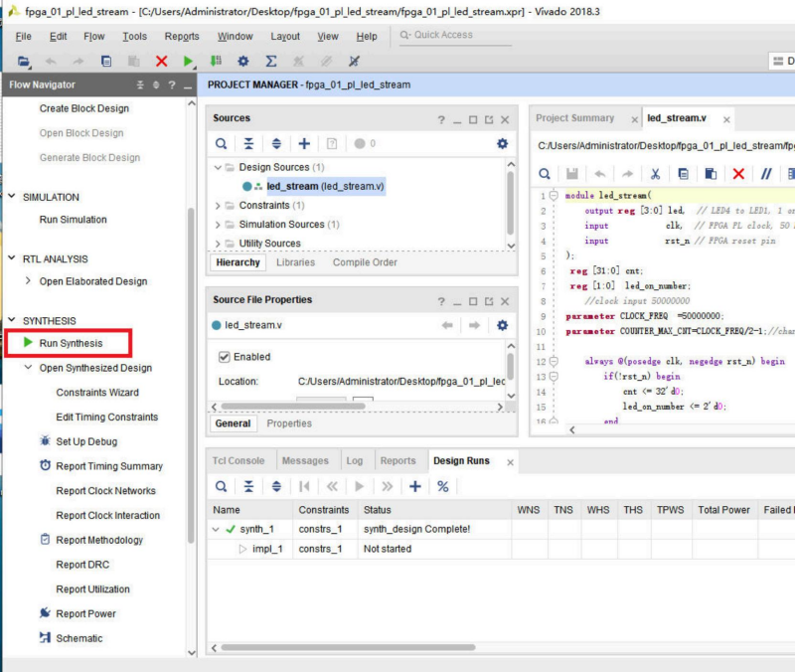Add sources with plus icon in Sources panel
Screen dimensions: 795x672
point(304,144)
